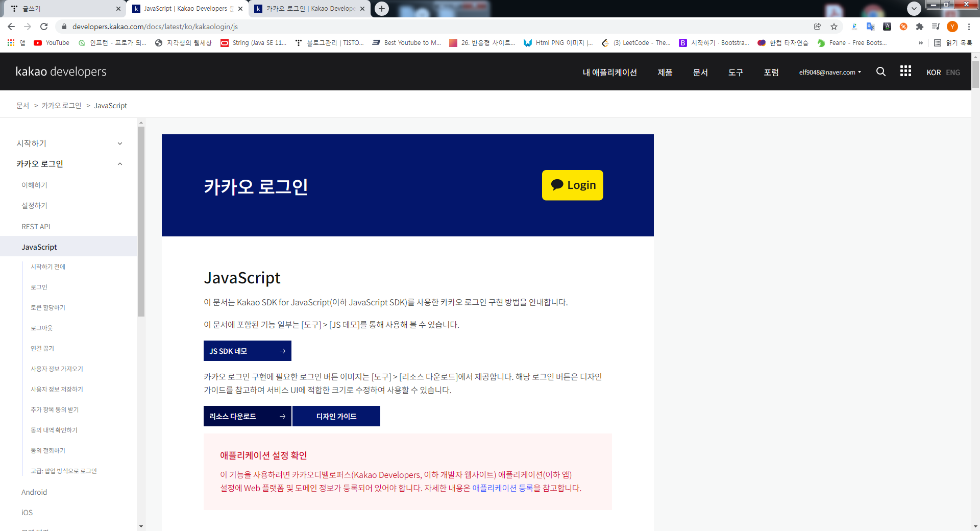
Task: Jump to 동의 내역 확인하기 section
Action: point(54,430)
